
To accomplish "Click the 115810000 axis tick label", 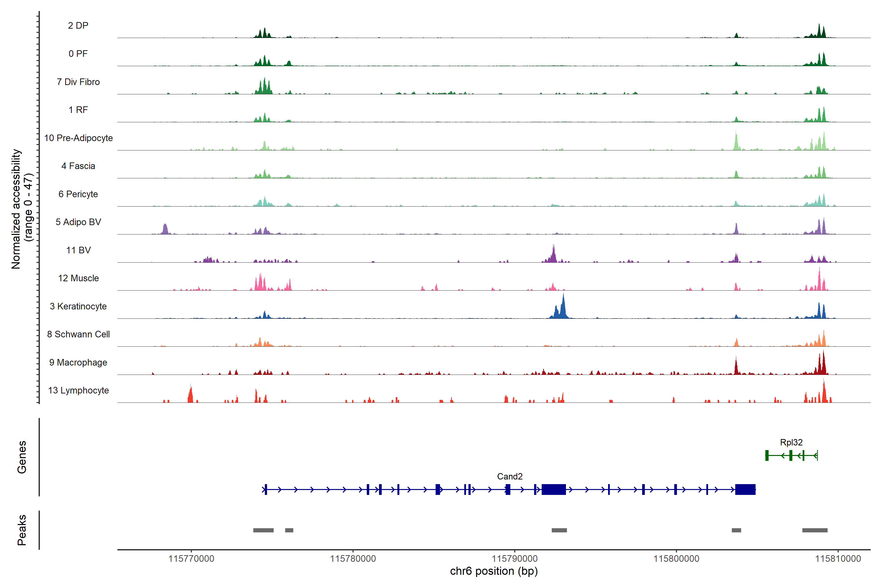I will click(x=838, y=558).
